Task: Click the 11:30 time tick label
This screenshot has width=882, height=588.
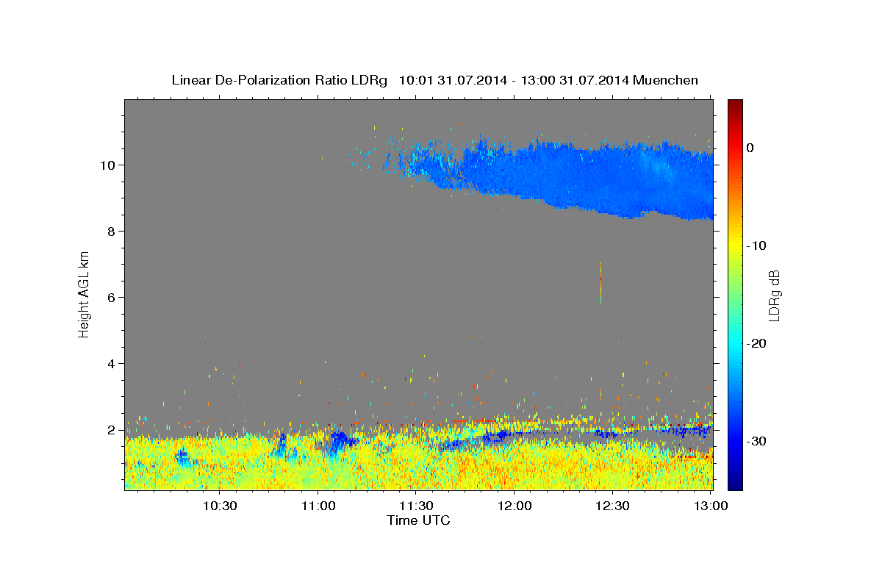Action: 417,506
